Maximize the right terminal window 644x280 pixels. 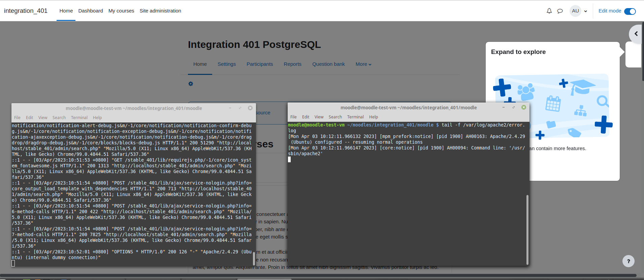pos(514,107)
